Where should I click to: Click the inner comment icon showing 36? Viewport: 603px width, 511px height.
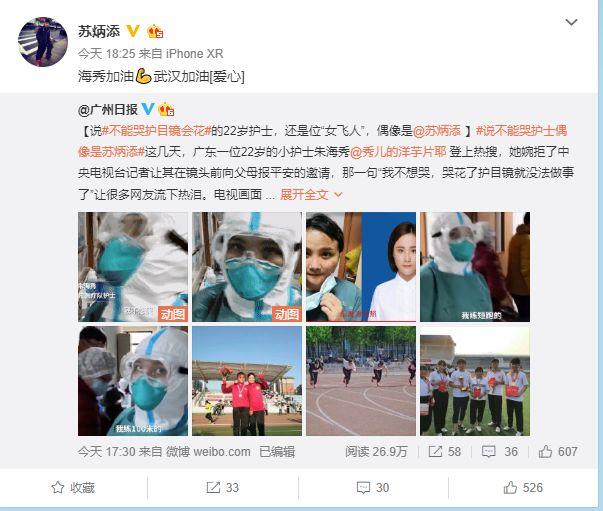500,451
